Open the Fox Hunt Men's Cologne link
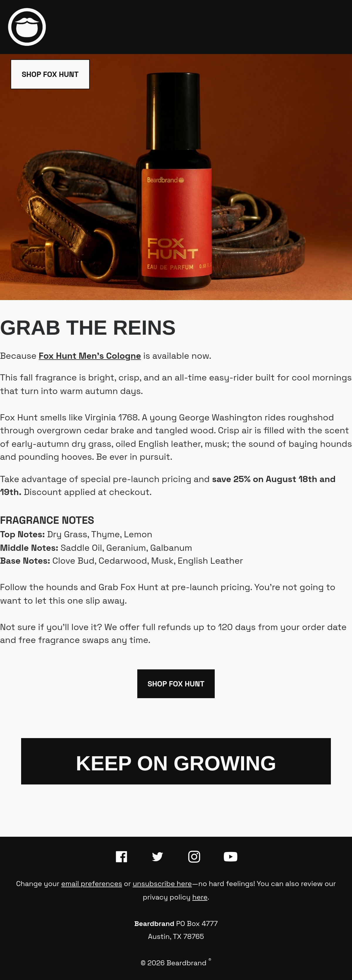352x980 pixels. 90,356
